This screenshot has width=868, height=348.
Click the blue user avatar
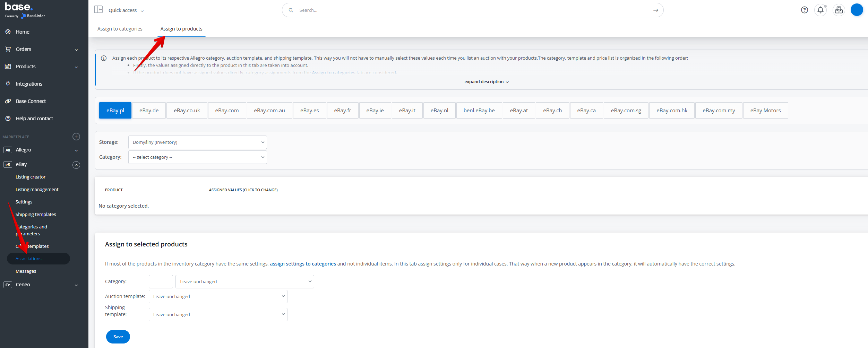857,10
